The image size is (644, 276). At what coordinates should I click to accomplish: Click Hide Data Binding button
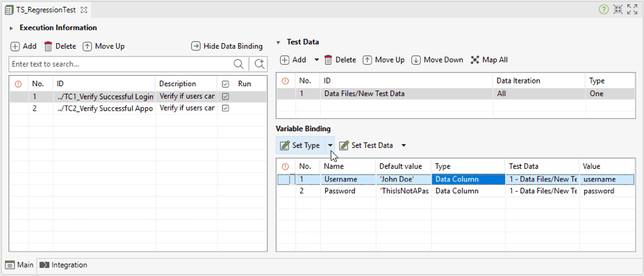[226, 47]
